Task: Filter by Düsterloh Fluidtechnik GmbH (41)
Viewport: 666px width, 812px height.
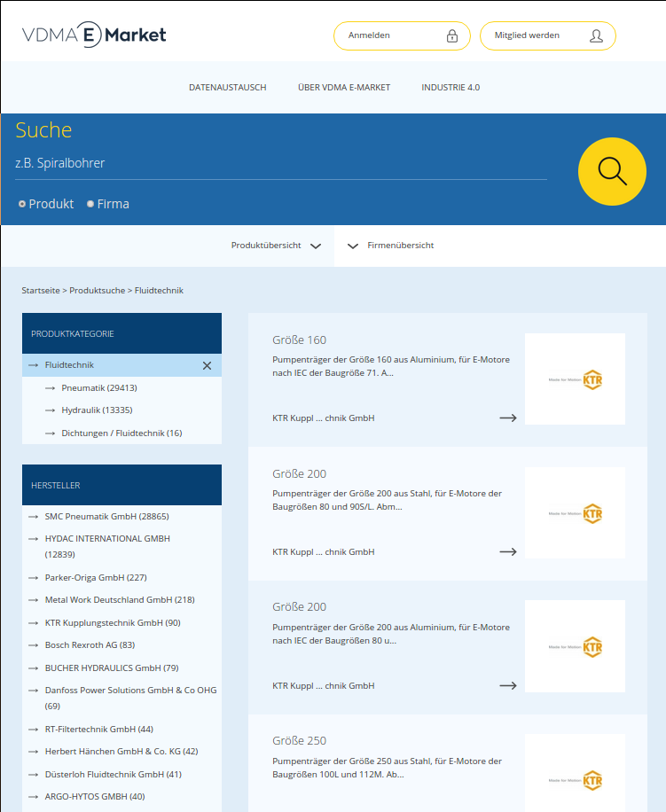Action: coord(113,775)
